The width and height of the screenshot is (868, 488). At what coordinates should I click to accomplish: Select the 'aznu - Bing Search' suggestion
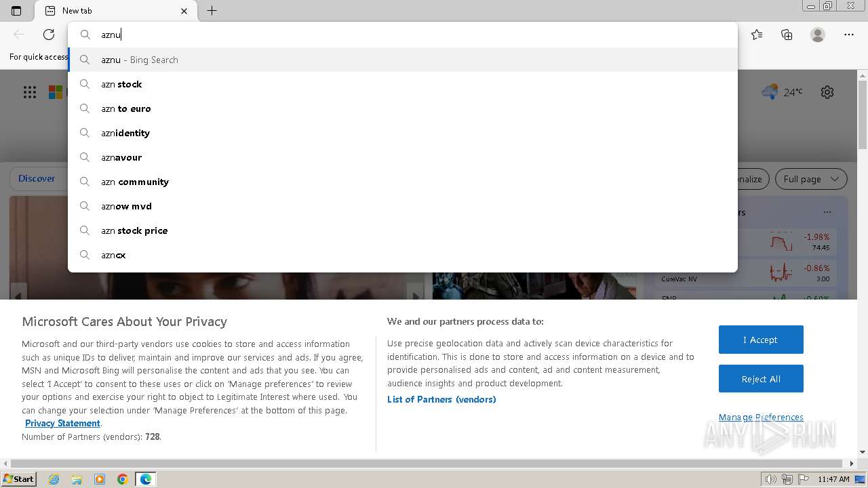pos(403,60)
